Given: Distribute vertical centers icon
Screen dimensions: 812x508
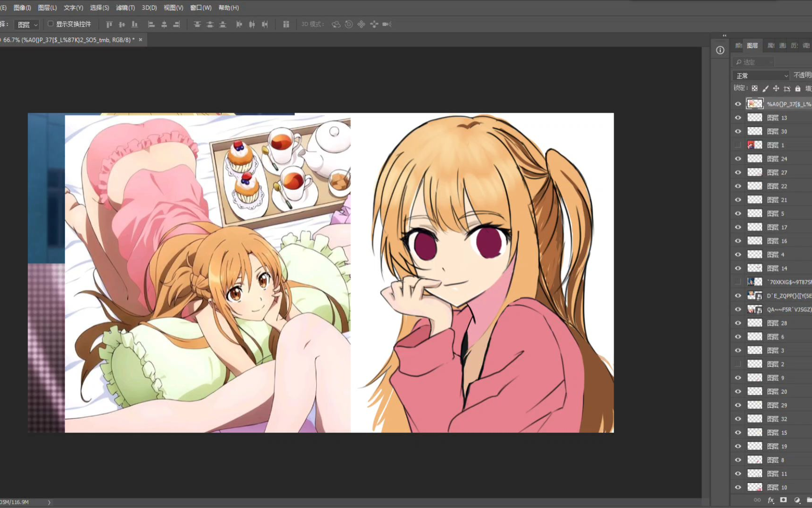Looking at the screenshot, I should 210,24.
